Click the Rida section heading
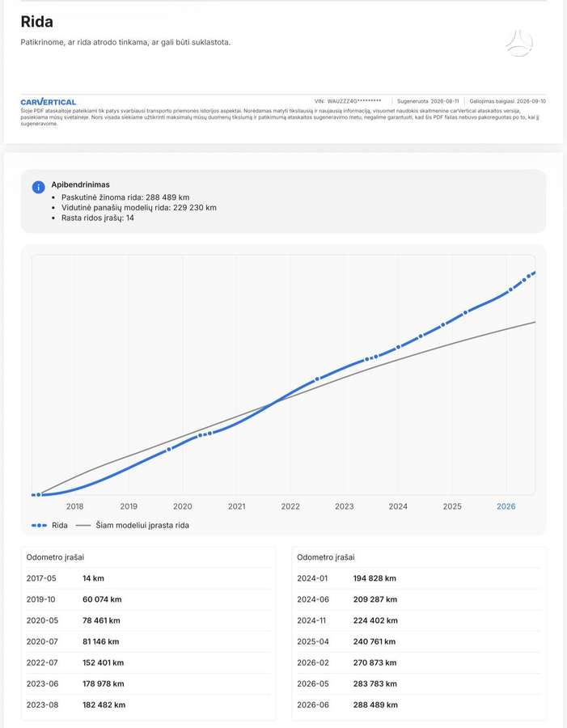567x728 pixels. 36,22
